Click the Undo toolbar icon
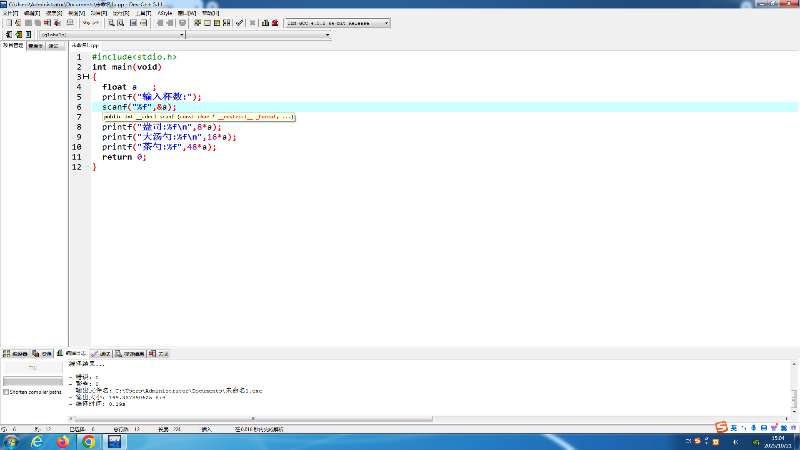The height and width of the screenshot is (450, 800). tap(86, 23)
